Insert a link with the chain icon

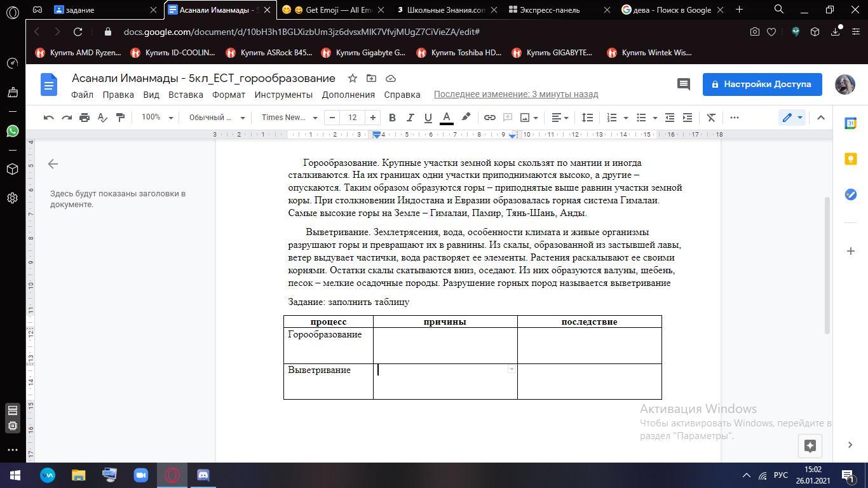click(x=489, y=118)
